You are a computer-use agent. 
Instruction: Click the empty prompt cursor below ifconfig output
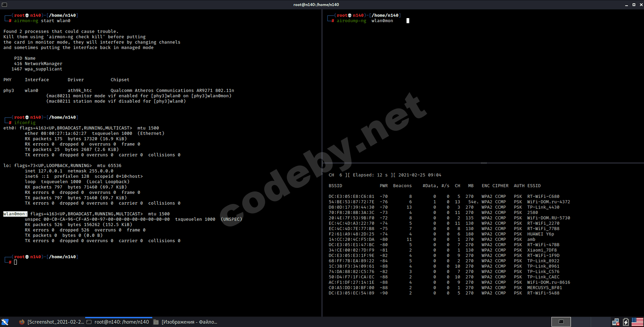point(16,262)
